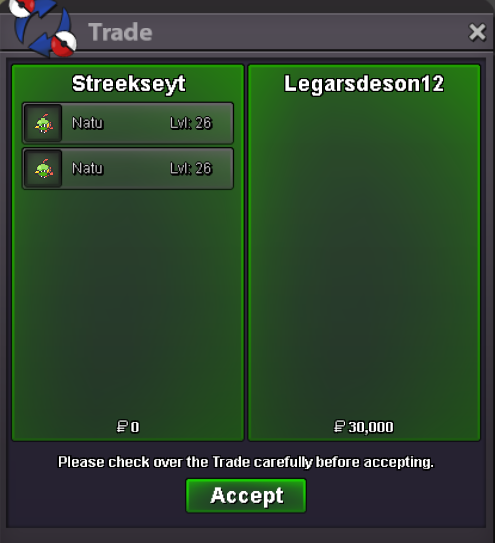Click the 0 money amount under Streekseyt
495x543 pixels.
click(x=135, y=427)
